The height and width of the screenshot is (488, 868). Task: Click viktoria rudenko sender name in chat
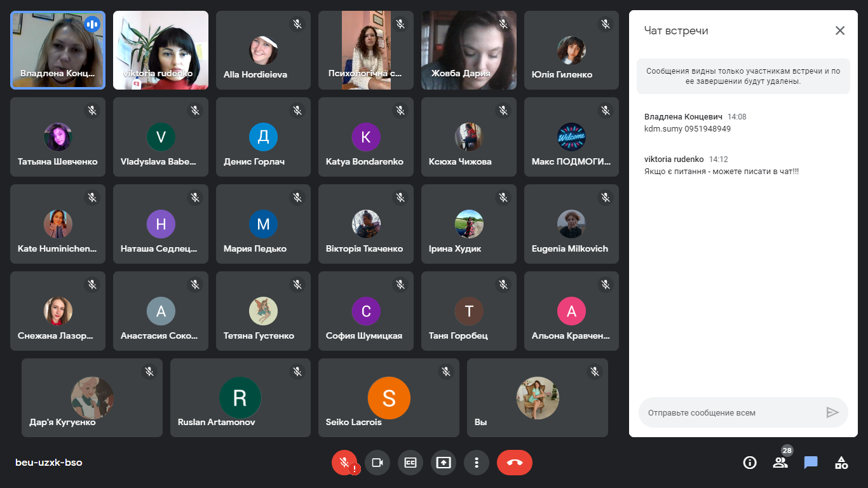click(x=674, y=159)
